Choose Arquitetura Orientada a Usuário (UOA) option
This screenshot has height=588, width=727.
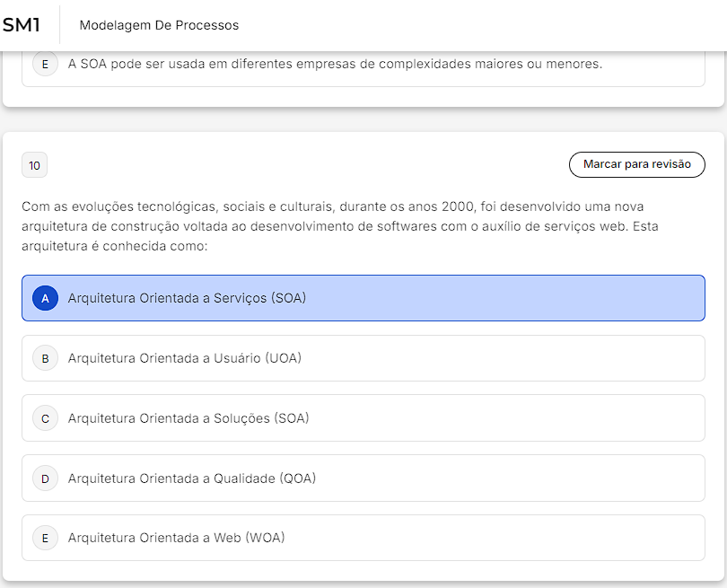pos(185,358)
